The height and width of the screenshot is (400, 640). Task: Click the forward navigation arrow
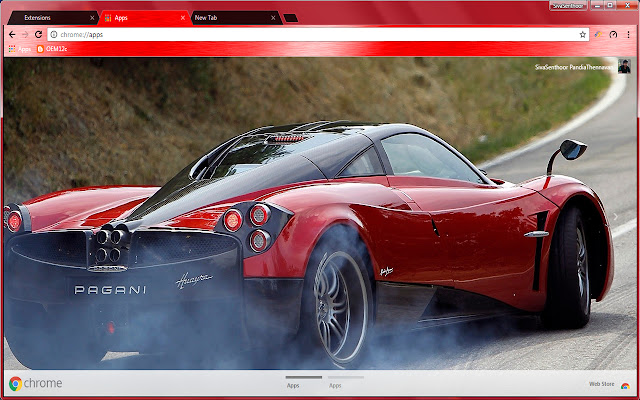pyautogui.click(x=25, y=35)
